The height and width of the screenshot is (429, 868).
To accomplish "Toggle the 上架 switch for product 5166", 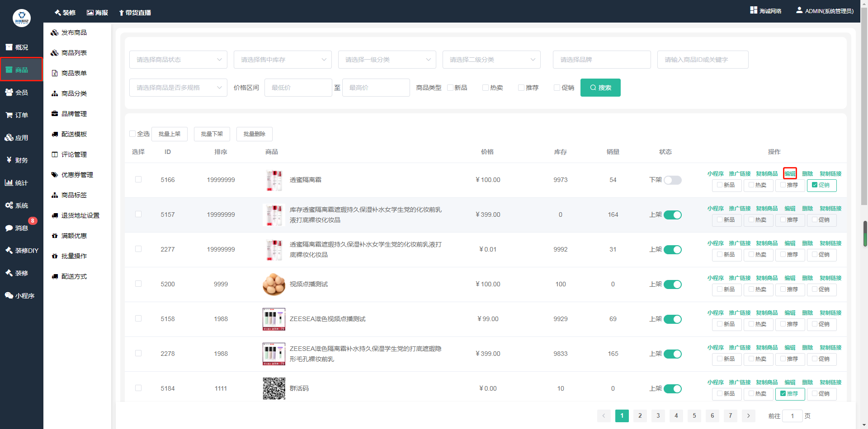I will coord(672,180).
